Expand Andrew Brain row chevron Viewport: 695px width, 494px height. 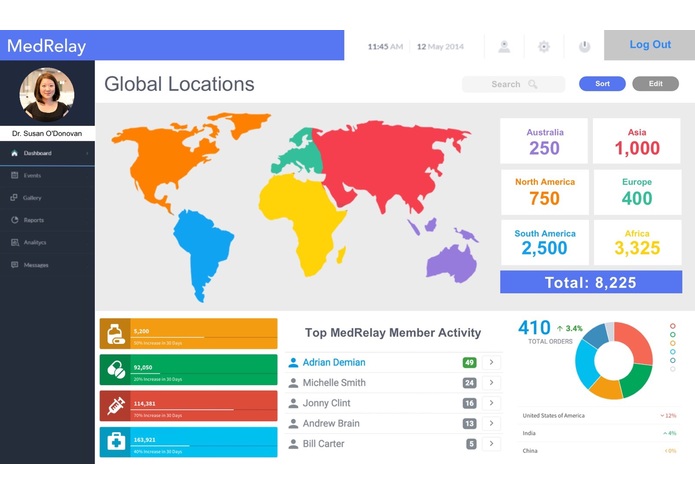(x=492, y=424)
